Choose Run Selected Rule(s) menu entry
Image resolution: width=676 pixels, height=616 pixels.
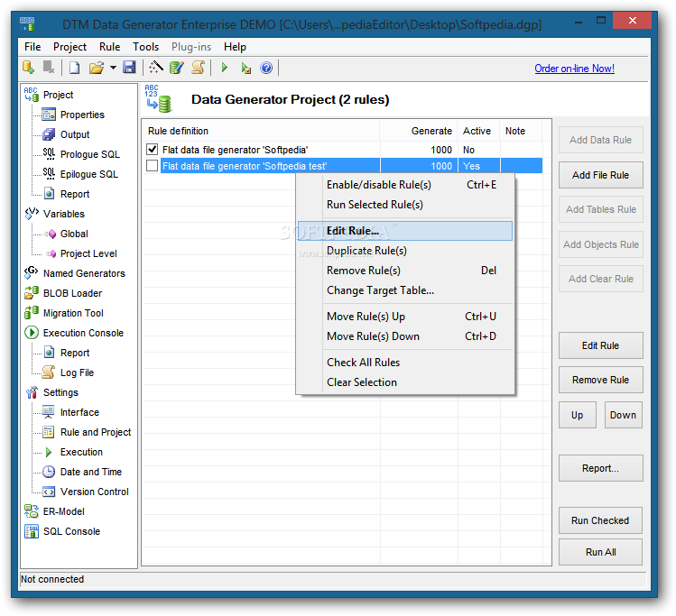[405, 205]
